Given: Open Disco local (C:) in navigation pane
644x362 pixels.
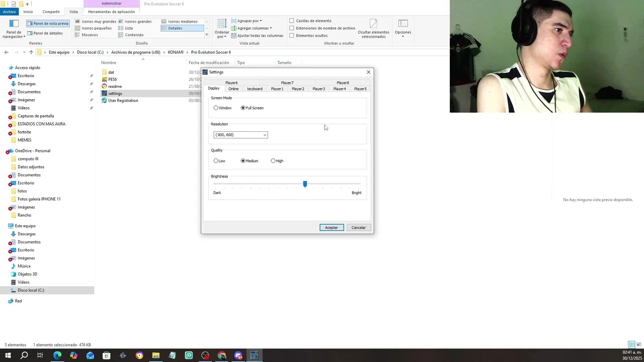Looking at the screenshot, I should [x=31, y=290].
